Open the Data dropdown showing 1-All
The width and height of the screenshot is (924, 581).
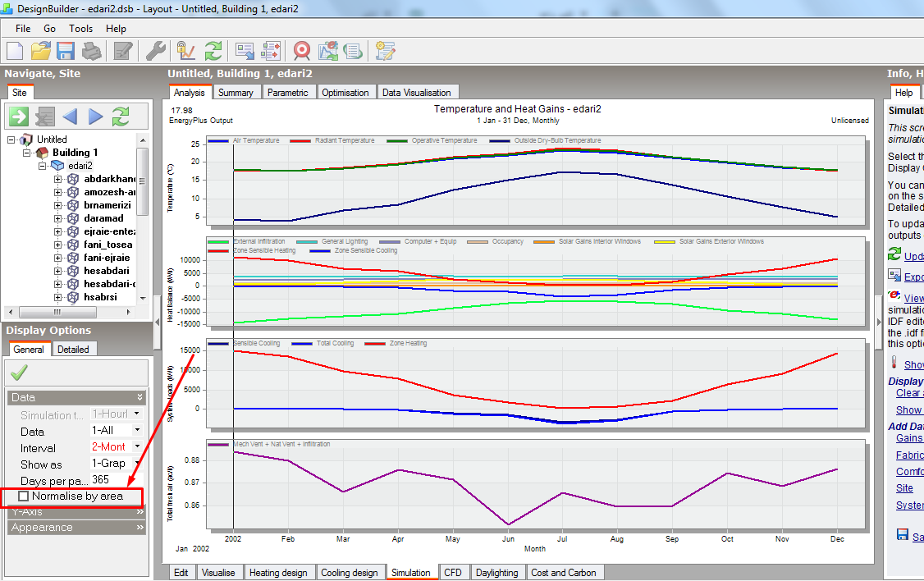tap(137, 430)
